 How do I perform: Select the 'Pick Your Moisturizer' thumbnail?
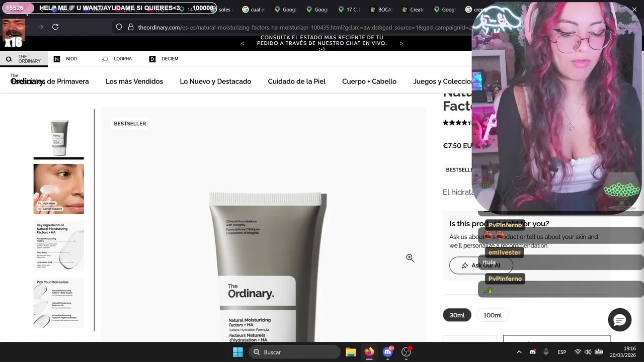pos(59,303)
